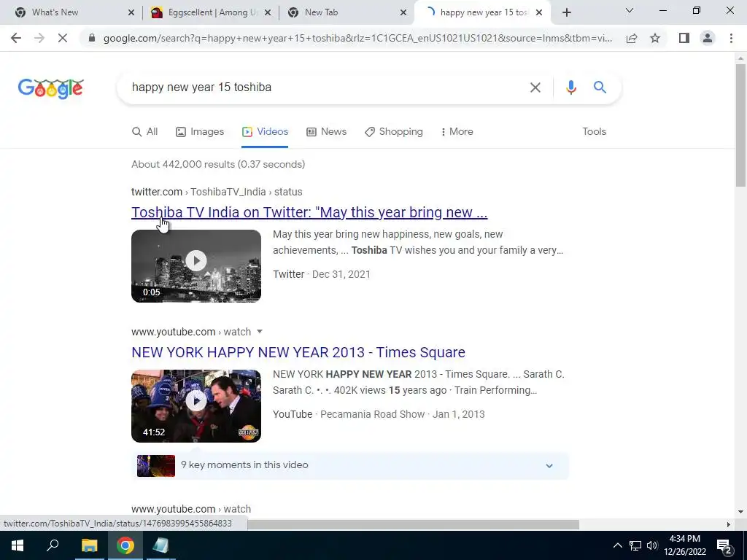Select the All search filter
Image resolution: width=747 pixels, height=560 pixels.
click(145, 131)
